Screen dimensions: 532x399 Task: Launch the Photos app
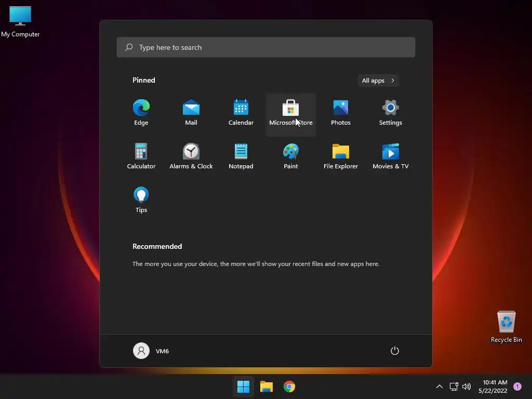tap(341, 113)
